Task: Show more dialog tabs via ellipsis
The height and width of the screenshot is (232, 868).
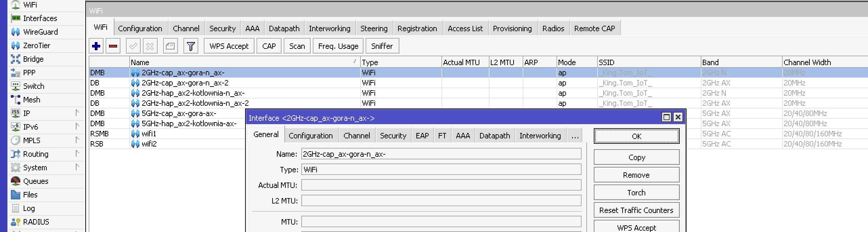Action: click(x=574, y=136)
